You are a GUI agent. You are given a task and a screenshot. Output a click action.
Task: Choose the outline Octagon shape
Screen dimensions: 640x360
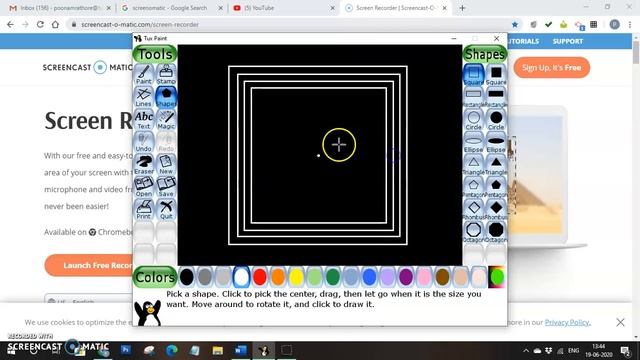coord(473,232)
